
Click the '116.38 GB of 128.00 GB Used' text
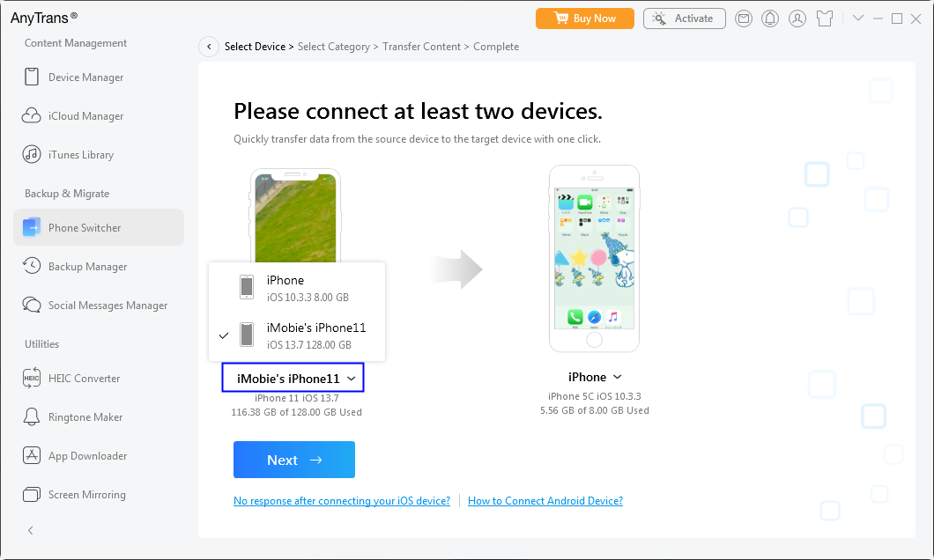coord(297,412)
